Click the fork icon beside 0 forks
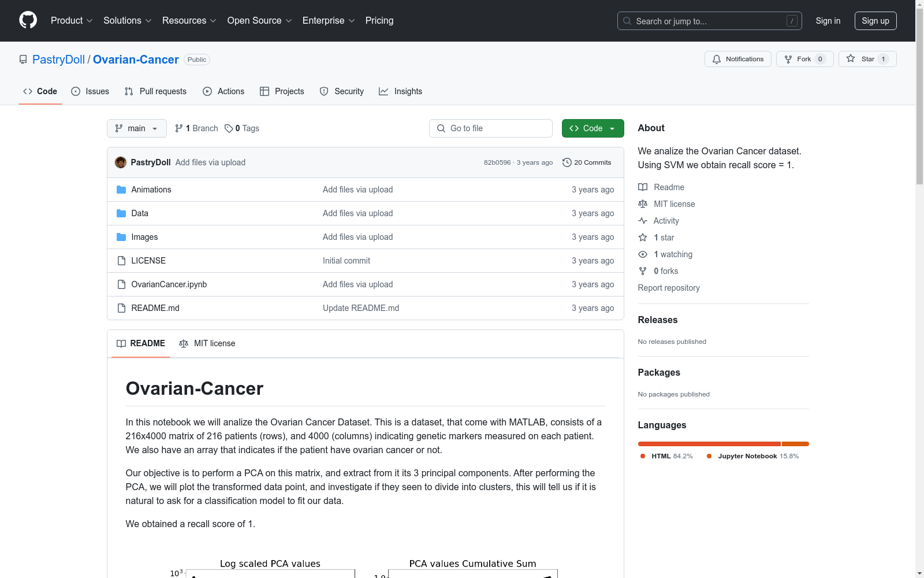The image size is (924, 578). [643, 271]
